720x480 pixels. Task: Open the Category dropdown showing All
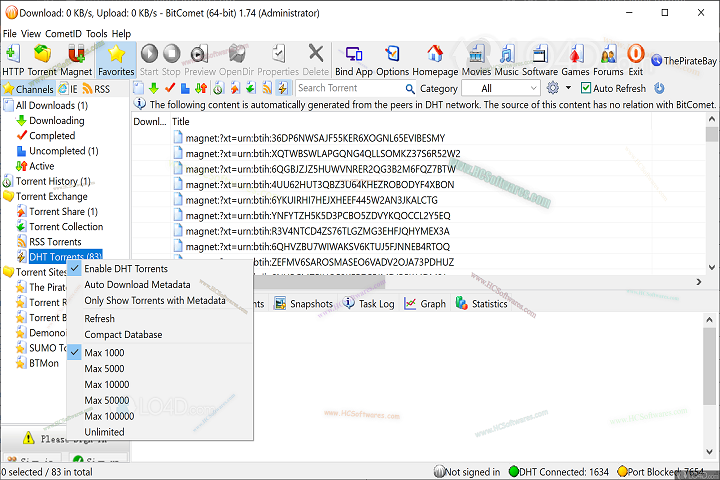(501, 88)
